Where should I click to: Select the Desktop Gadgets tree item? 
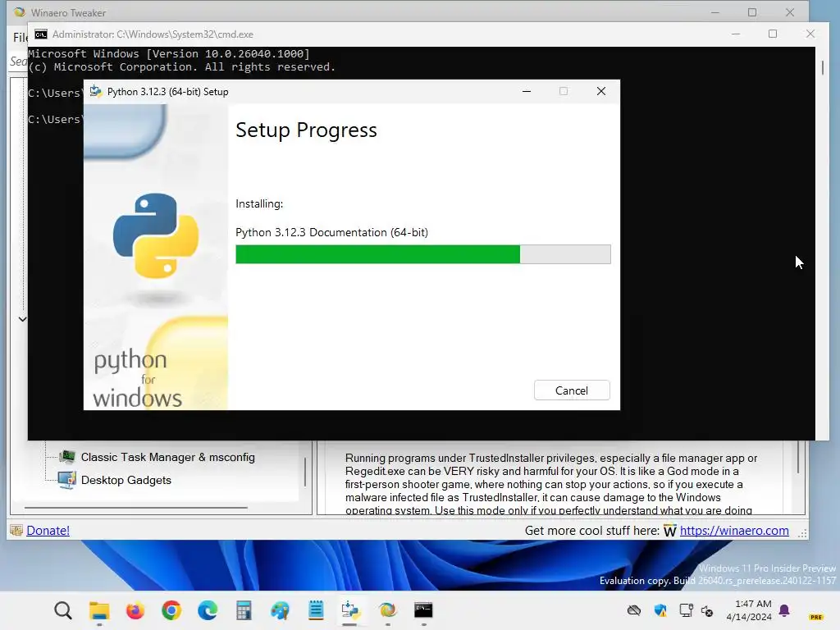(126, 480)
